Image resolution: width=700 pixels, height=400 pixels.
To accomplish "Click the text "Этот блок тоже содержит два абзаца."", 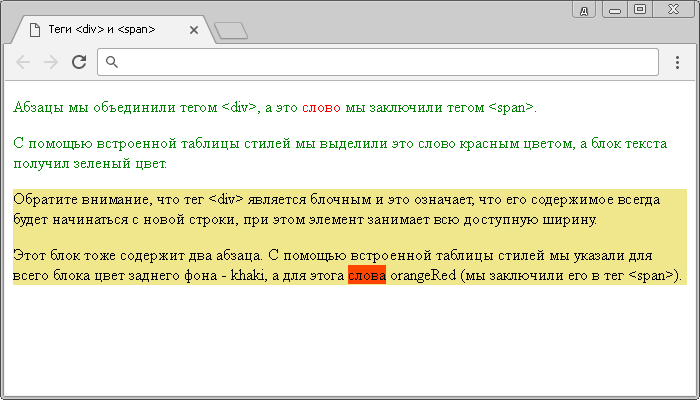I will (x=137, y=255).
